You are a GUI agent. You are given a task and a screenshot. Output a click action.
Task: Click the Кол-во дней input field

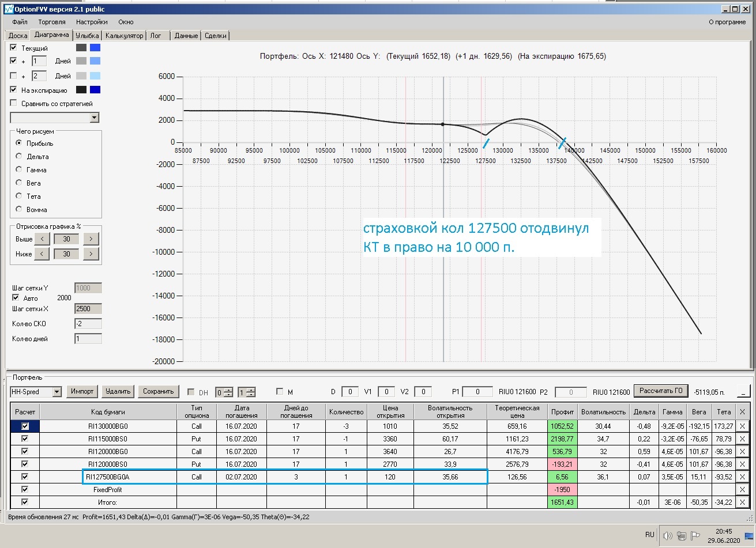pos(88,339)
